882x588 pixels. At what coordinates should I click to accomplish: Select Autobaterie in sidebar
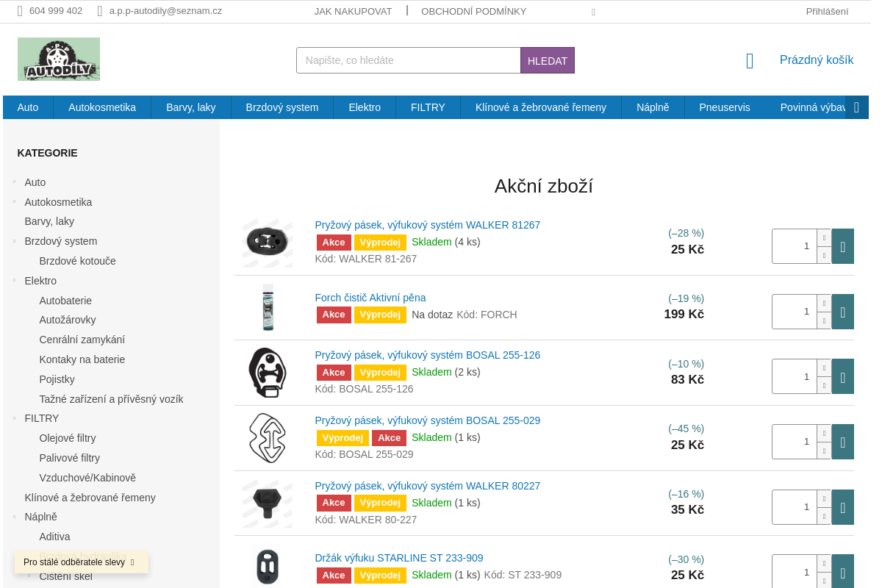(65, 301)
